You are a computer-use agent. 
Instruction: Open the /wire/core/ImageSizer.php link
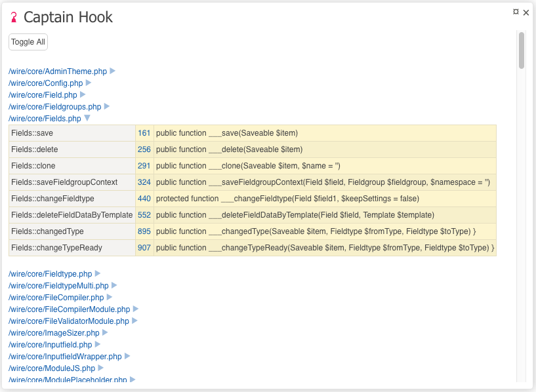54,333
